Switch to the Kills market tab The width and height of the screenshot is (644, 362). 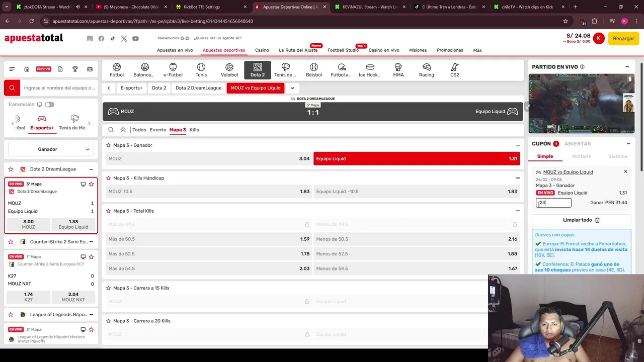click(194, 130)
